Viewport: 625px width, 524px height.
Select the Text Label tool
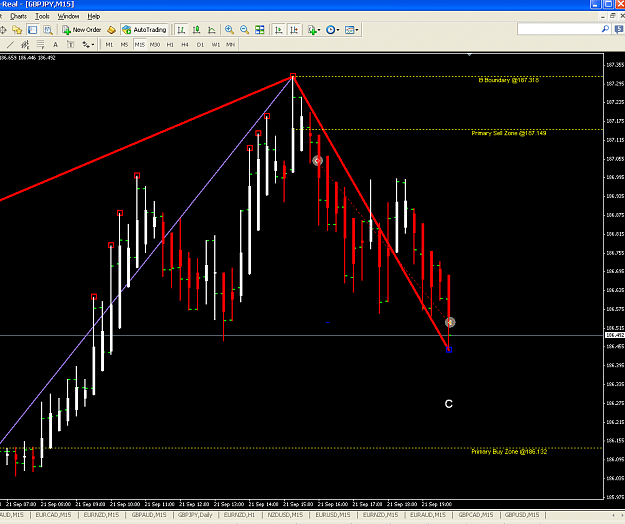[71, 45]
